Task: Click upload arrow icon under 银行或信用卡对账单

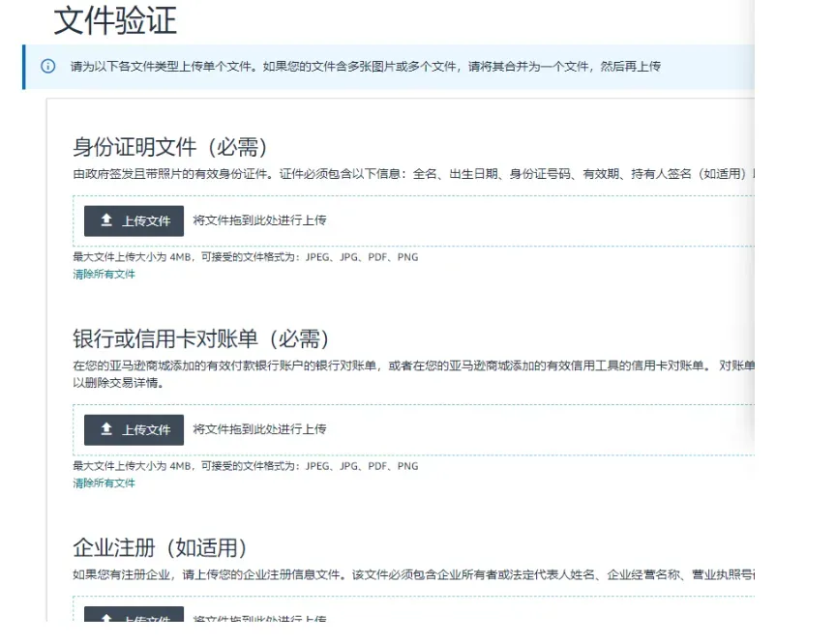Action: [x=106, y=428]
